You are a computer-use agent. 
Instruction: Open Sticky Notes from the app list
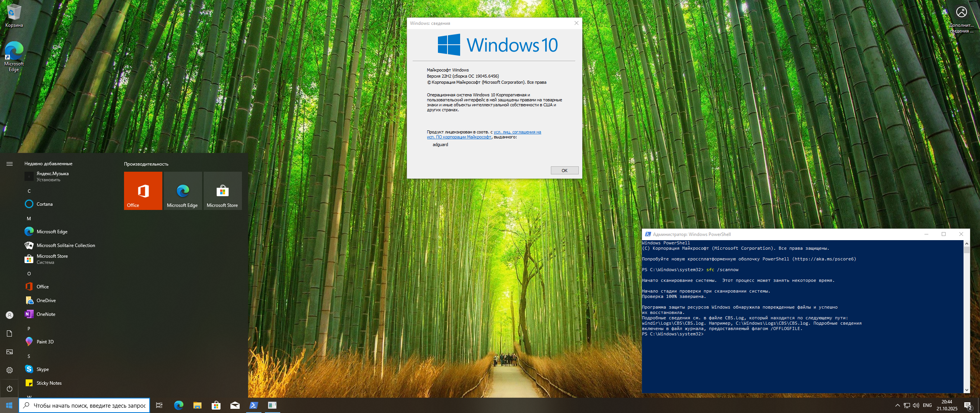[x=49, y=383]
